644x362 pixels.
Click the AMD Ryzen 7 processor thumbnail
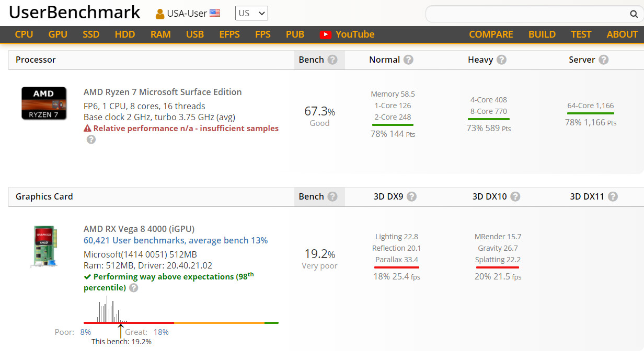(44, 103)
